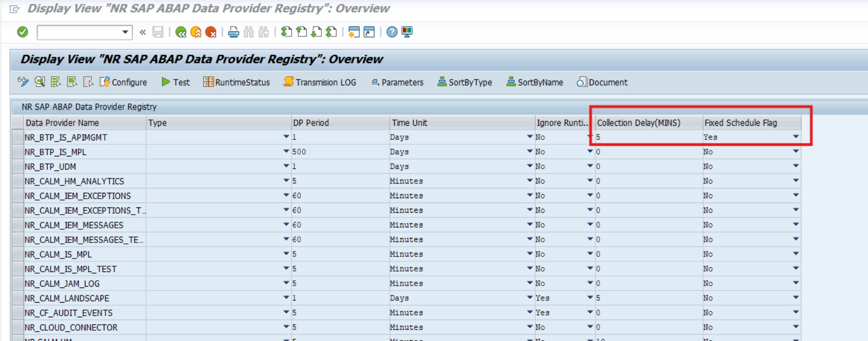
Task: Click the Test button
Action: (x=176, y=82)
